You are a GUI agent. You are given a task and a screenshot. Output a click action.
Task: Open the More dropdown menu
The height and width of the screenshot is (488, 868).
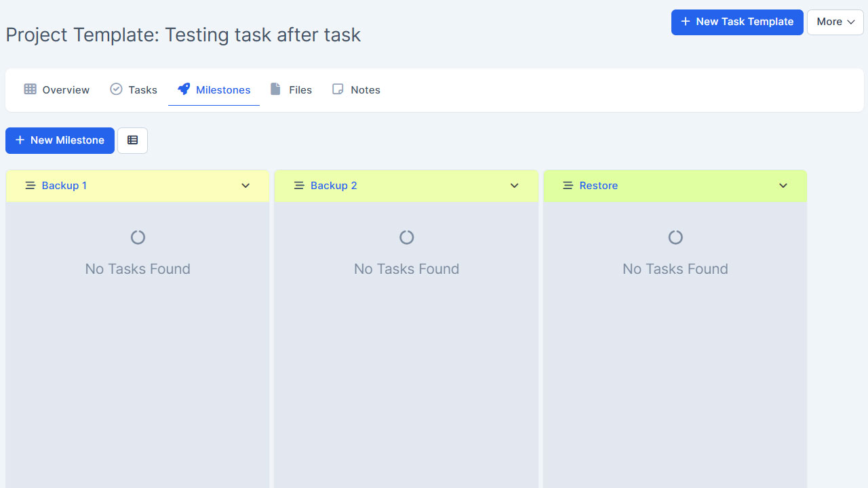835,22
